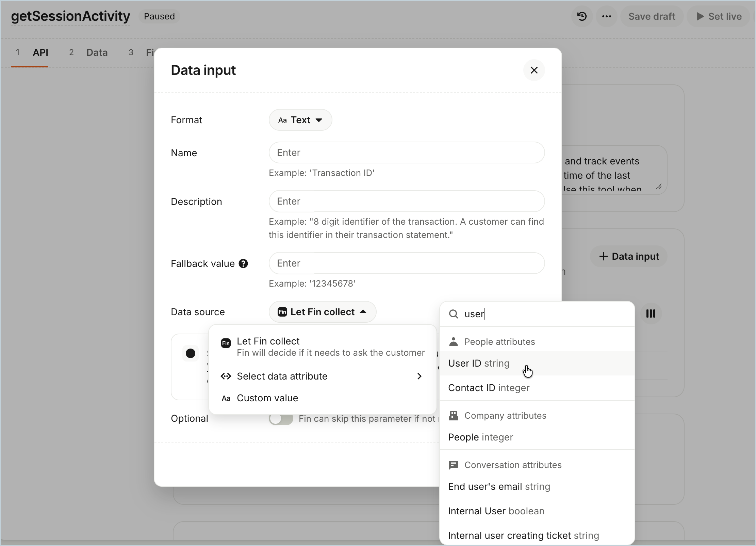The width and height of the screenshot is (756, 546).
Task: Click the Fallback value help icon
Action: (x=243, y=263)
